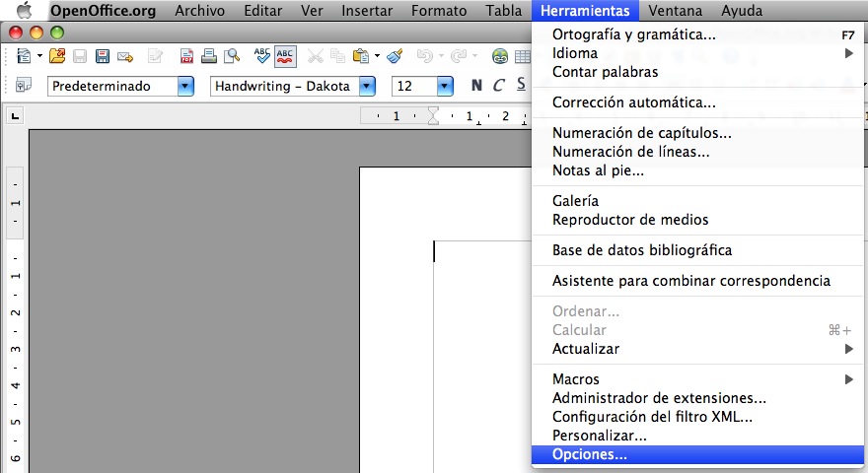The image size is (868, 473).
Task: Click the Edit file icon
Action: tap(155, 56)
